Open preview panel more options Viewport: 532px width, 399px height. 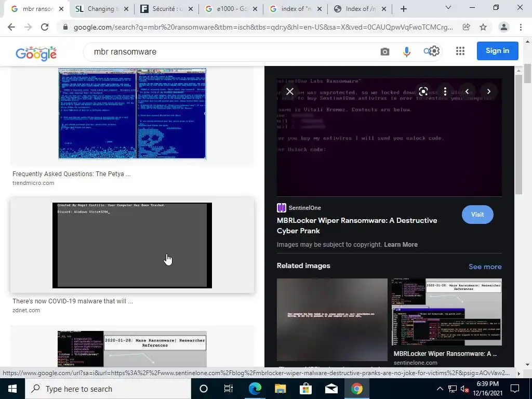click(445, 91)
